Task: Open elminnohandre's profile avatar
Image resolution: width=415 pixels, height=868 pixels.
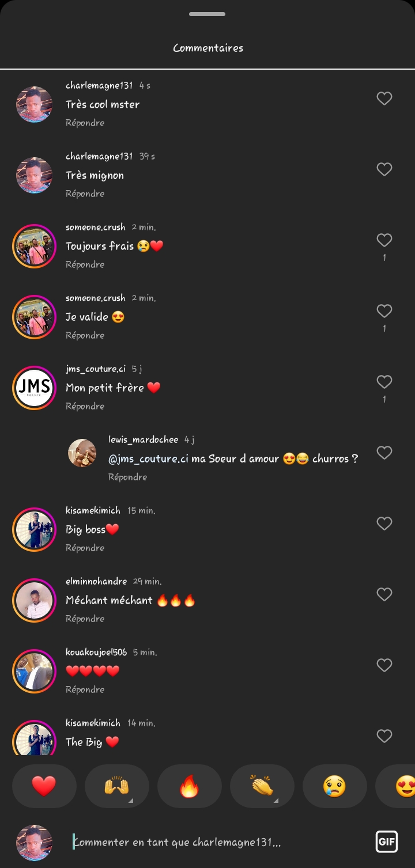Action: (x=34, y=600)
